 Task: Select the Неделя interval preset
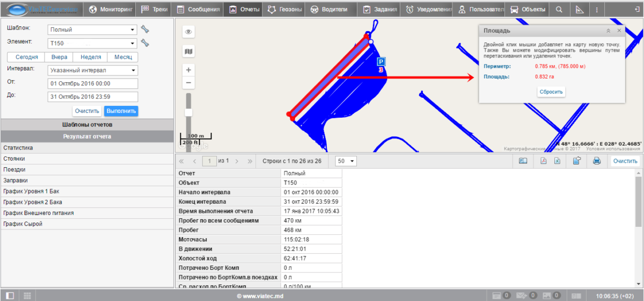tap(91, 57)
